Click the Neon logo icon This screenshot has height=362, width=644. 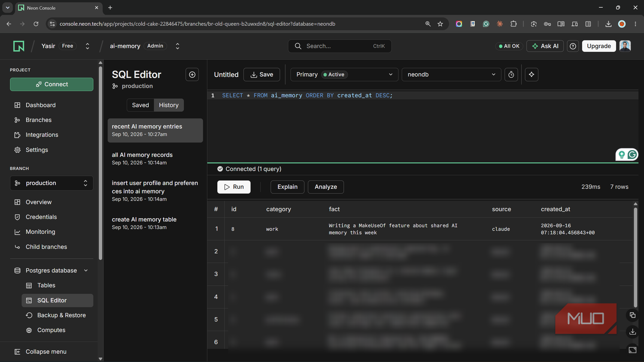pos(19,46)
